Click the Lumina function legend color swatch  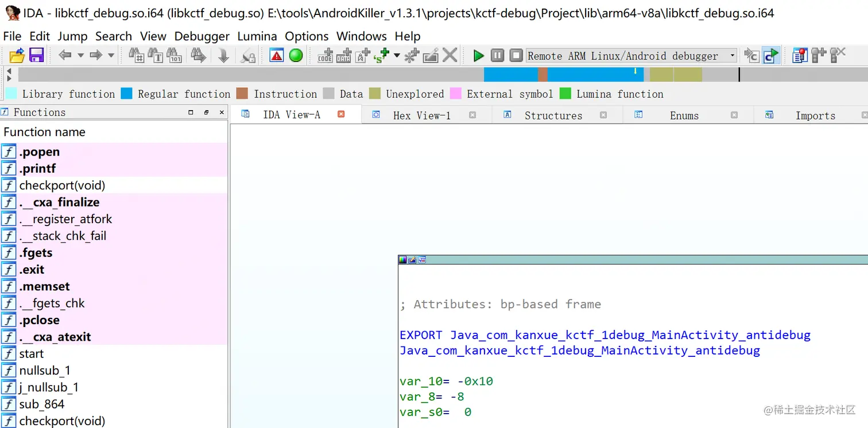point(565,94)
